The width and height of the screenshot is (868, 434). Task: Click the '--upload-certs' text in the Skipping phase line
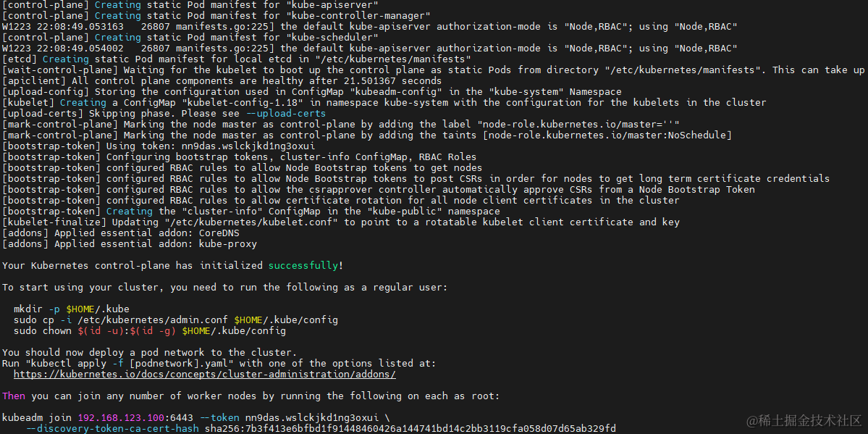pyautogui.click(x=286, y=114)
